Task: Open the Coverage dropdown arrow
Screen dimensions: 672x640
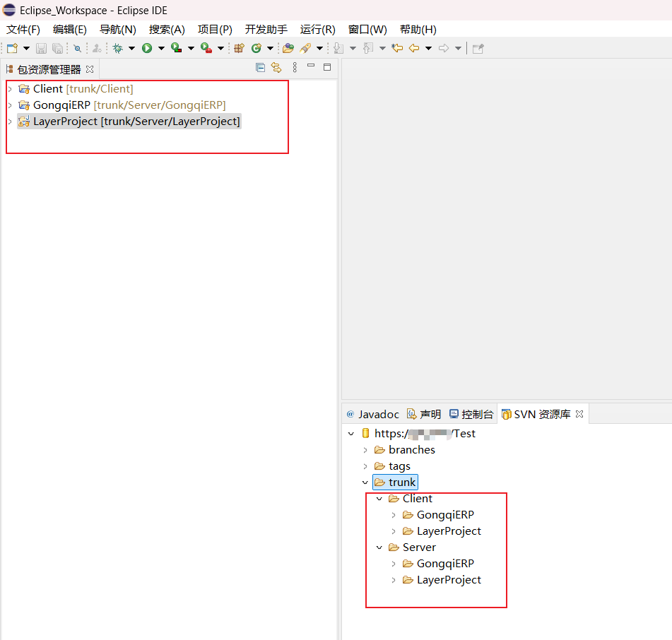Action: [x=191, y=49]
